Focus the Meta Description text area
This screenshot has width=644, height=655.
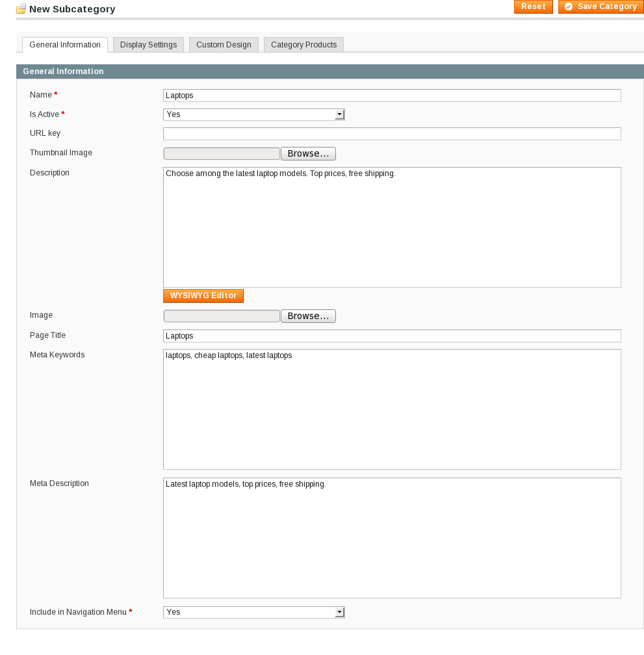coord(392,538)
